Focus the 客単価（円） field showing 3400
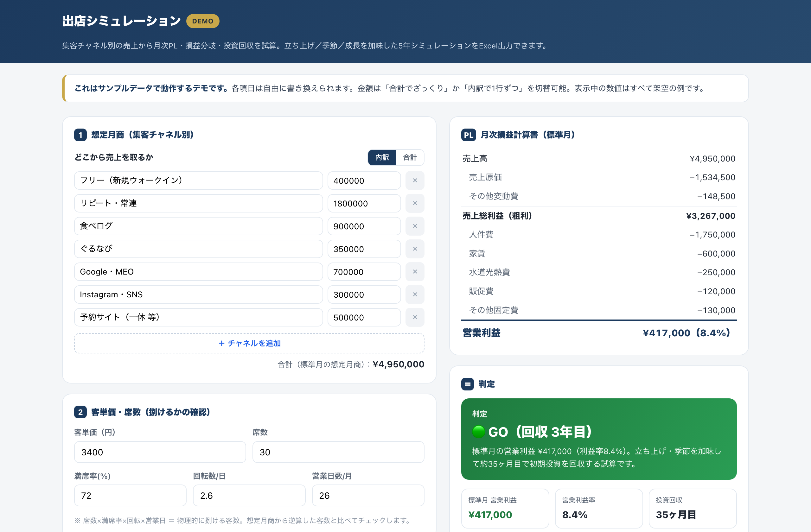 click(160, 452)
